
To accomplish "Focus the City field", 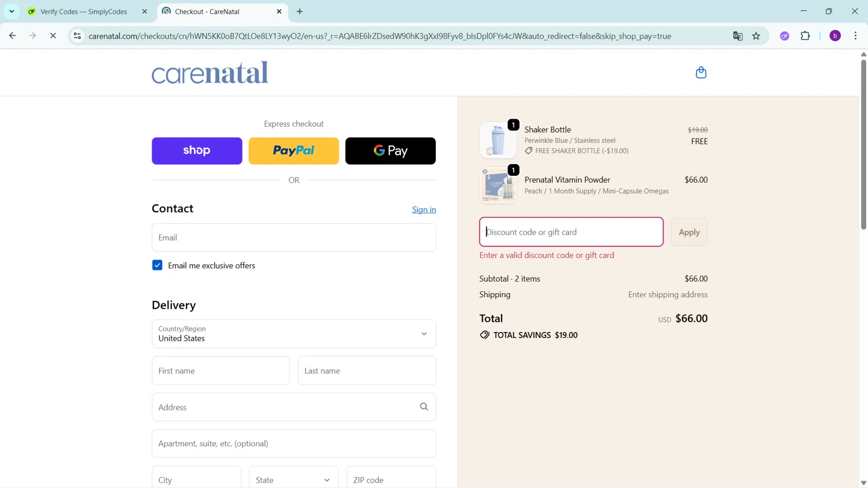I will [x=197, y=480].
